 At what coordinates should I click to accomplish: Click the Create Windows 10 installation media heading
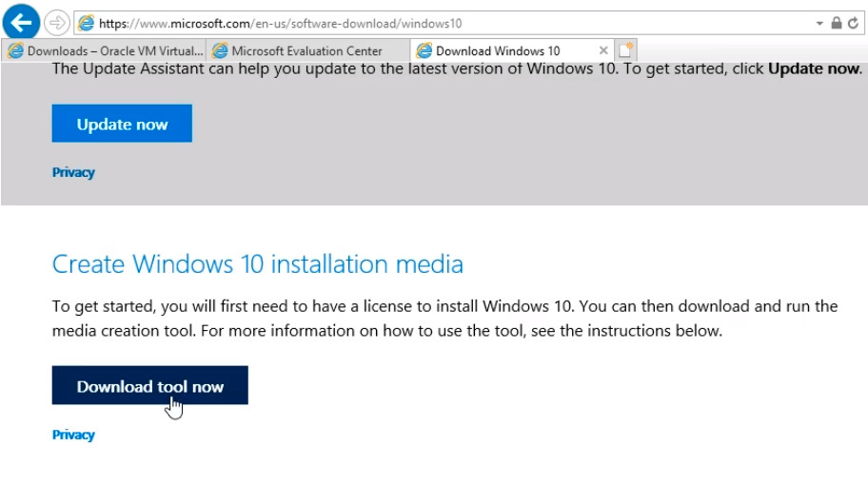point(257,263)
